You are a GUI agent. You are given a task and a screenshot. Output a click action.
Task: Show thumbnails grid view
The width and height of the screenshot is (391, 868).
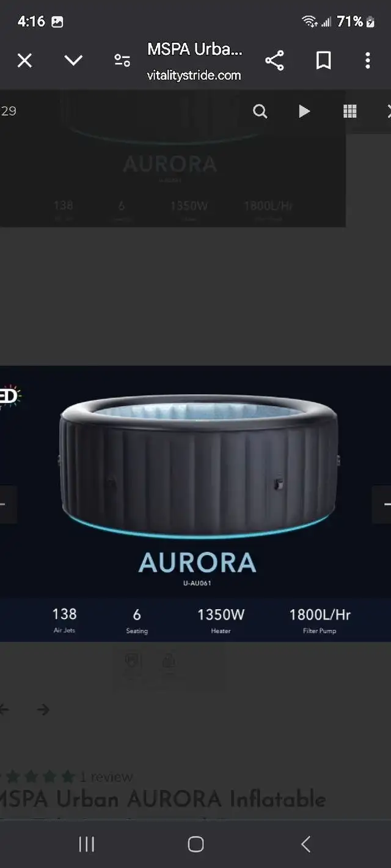pyautogui.click(x=349, y=111)
